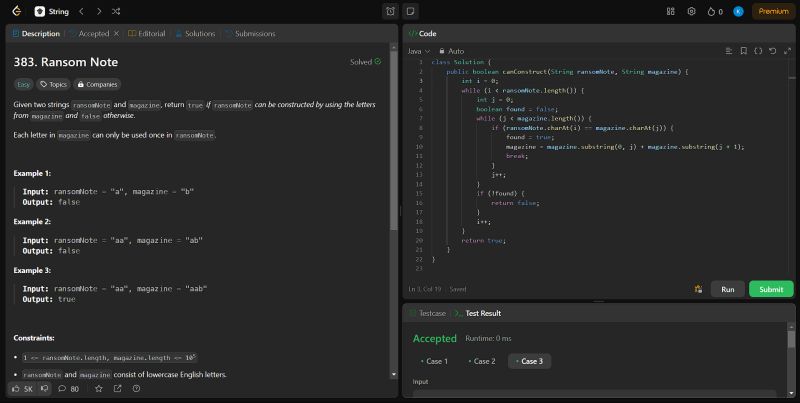Start the alarm clock timer
Screen dimensions: 800x403
tap(390, 11)
